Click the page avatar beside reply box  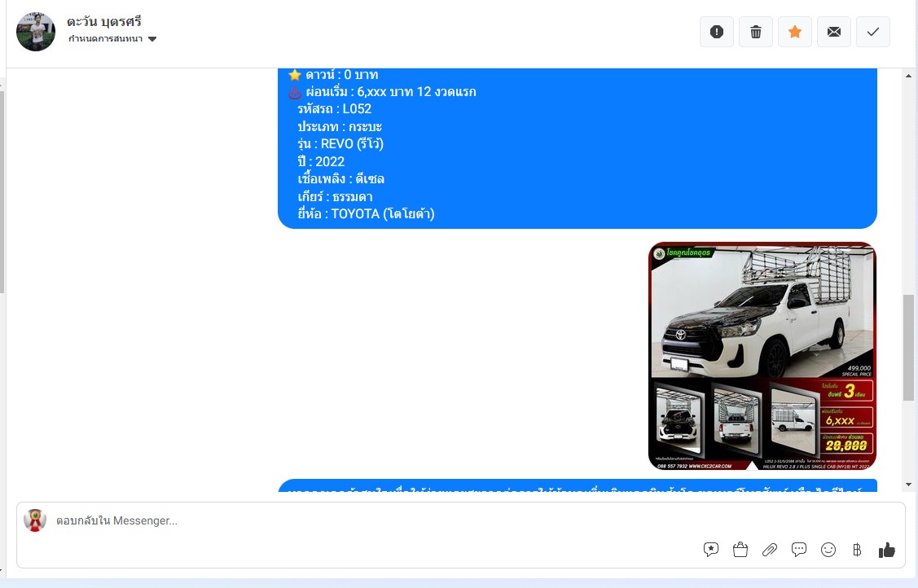[x=34, y=520]
